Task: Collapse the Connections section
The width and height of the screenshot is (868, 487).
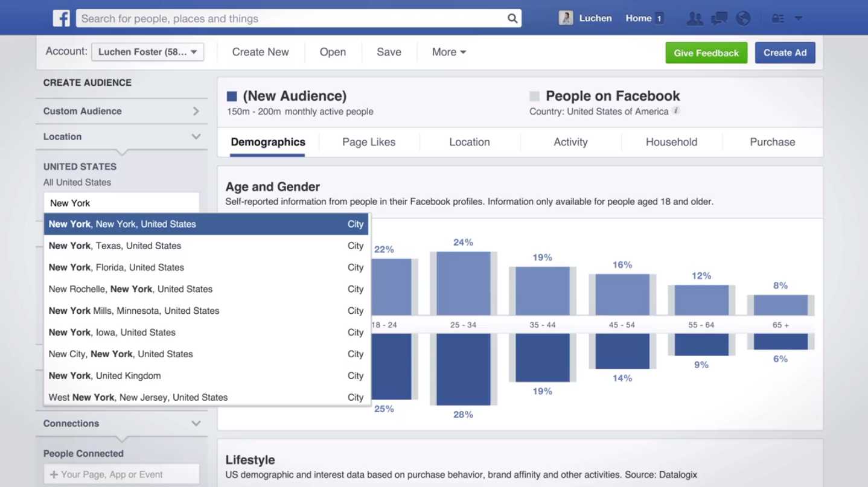Action: pyautogui.click(x=121, y=424)
